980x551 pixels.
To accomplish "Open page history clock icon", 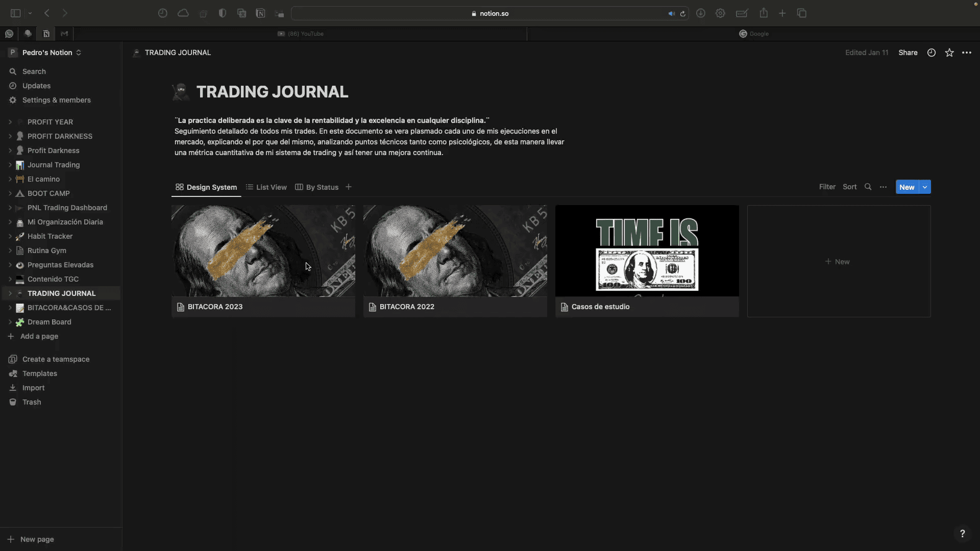I will pos(931,53).
